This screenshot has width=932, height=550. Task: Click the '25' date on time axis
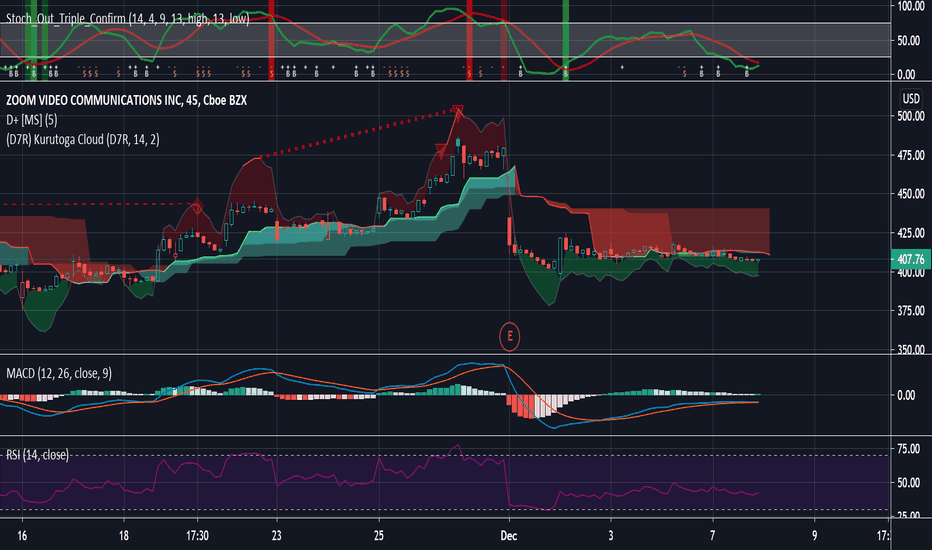tap(379, 536)
